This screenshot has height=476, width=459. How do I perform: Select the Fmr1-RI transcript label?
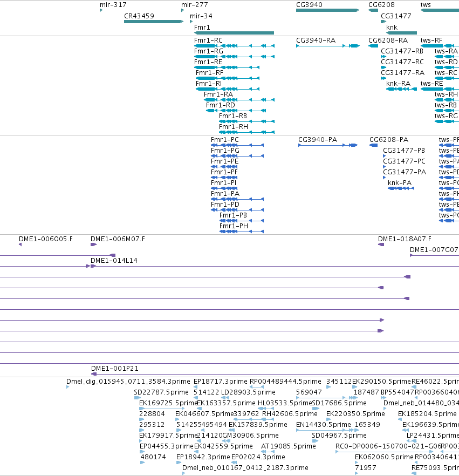coord(209,84)
